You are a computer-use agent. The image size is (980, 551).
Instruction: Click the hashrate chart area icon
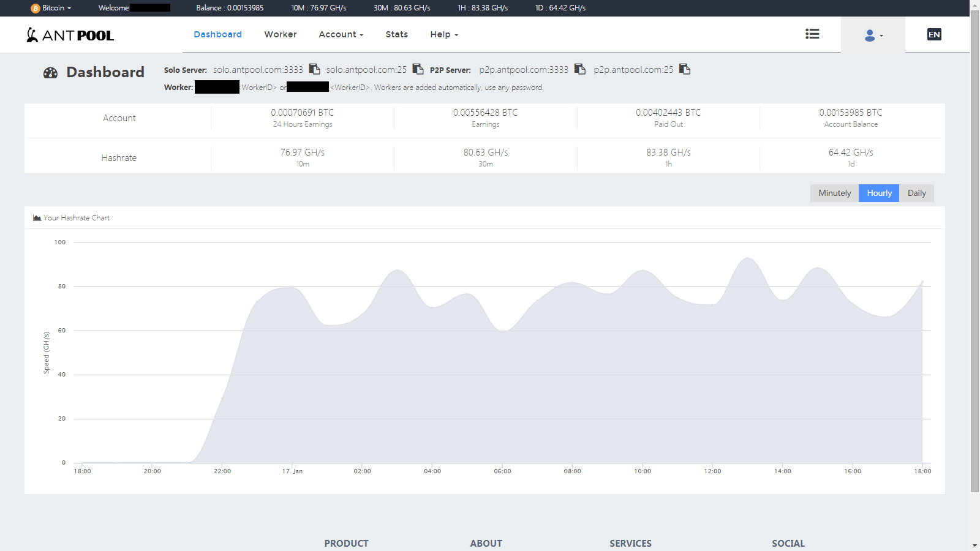click(x=37, y=218)
